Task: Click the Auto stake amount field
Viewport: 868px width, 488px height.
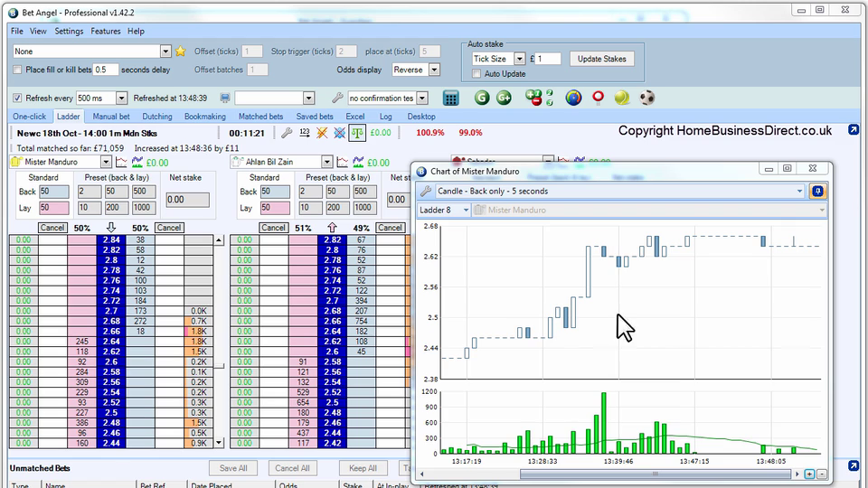Action: pyautogui.click(x=548, y=59)
